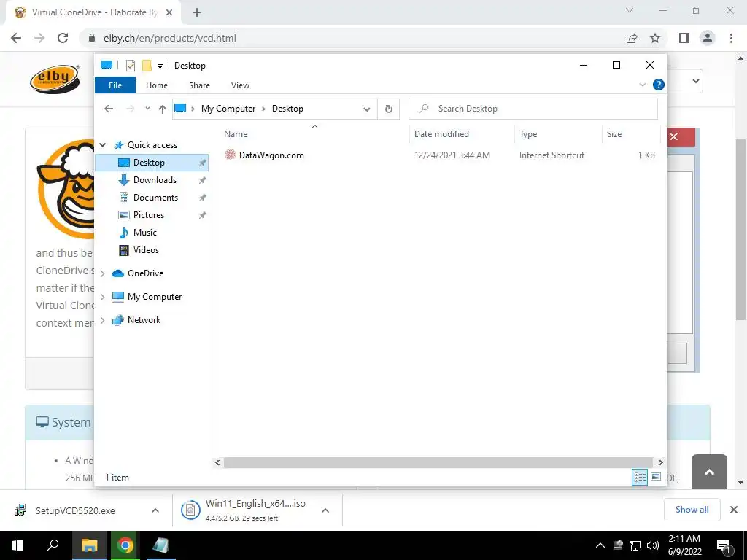Expand the My Computer tree node
This screenshot has width=747, height=560.
click(x=102, y=297)
